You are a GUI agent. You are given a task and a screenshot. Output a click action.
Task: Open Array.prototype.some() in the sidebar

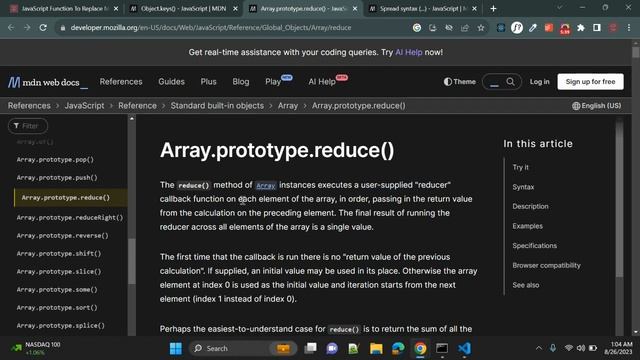pos(57,289)
